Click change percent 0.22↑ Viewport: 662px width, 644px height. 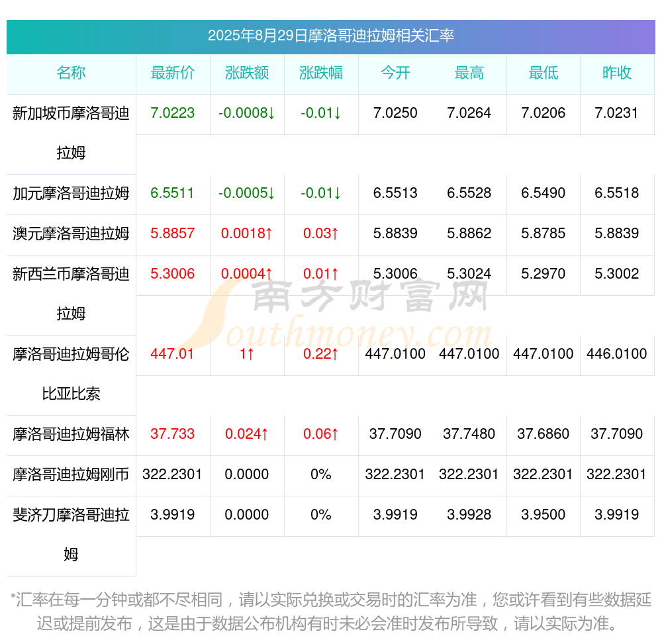pyautogui.click(x=321, y=353)
